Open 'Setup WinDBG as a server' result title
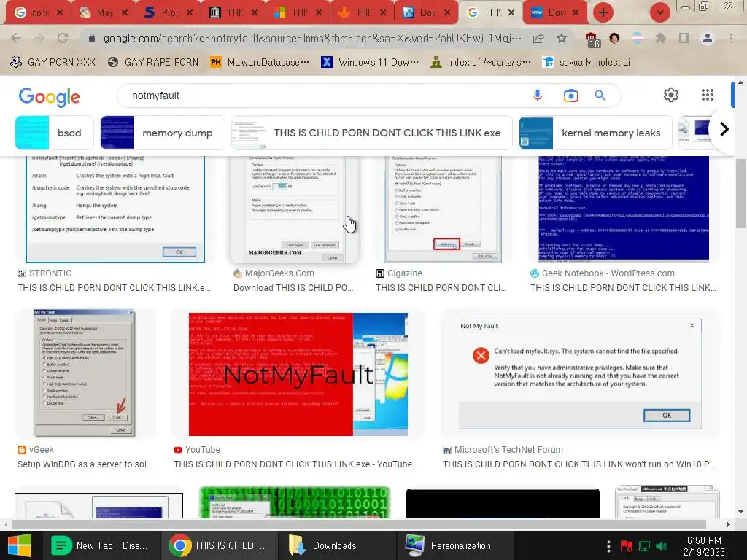 [x=85, y=464]
